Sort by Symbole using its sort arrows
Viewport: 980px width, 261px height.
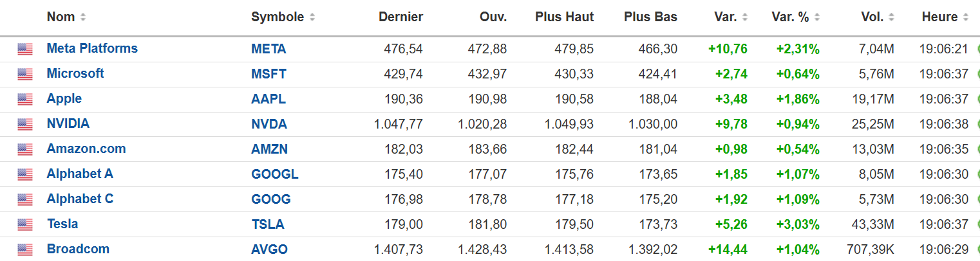[312, 17]
